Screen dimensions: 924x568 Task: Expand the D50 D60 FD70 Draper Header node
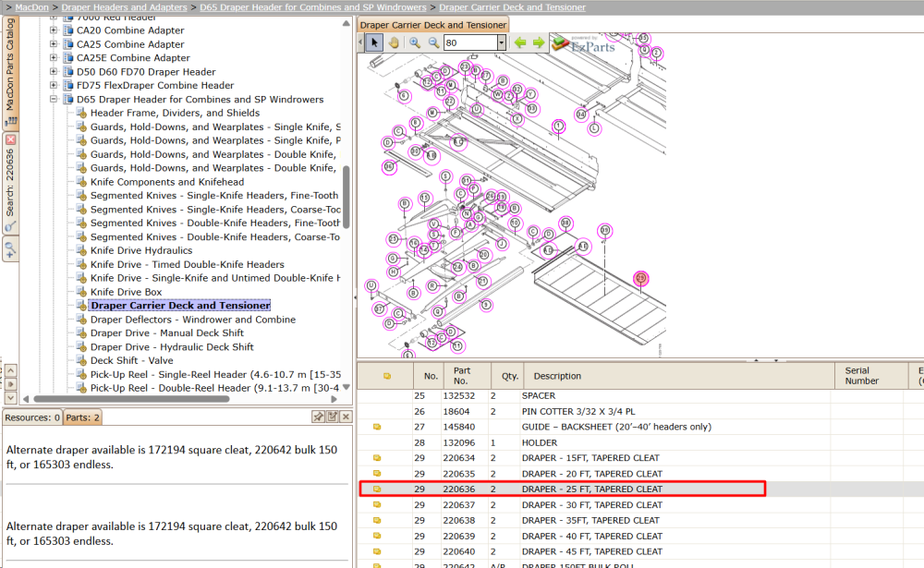point(54,71)
